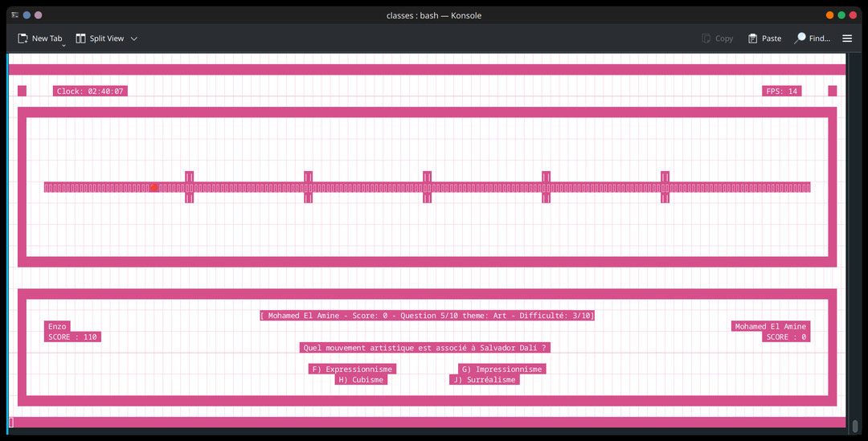Pick answer H) Cubisme
Image resolution: width=868 pixels, height=441 pixels.
(x=361, y=380)
